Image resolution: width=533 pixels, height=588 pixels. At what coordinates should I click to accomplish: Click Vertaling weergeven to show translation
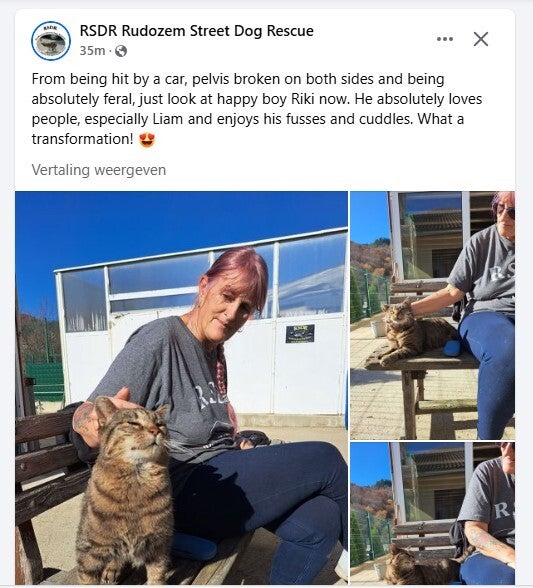[x=99, y=170]
